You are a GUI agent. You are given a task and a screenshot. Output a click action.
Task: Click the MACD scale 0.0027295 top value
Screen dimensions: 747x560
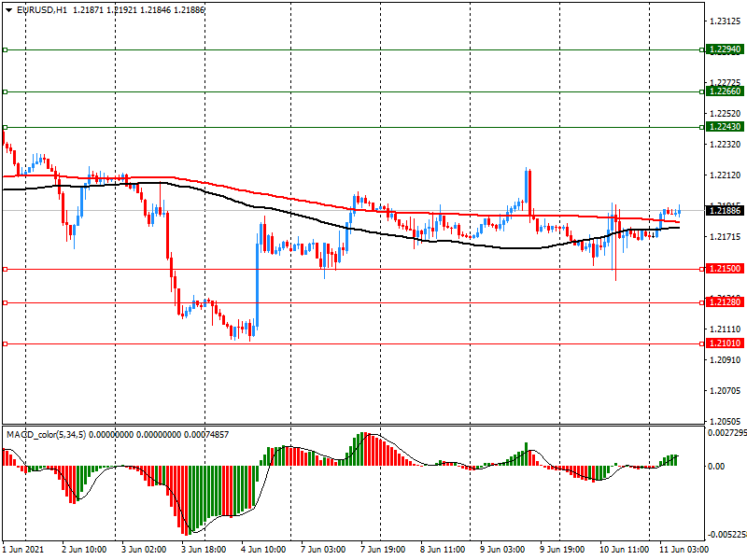[x=727, y=433]
